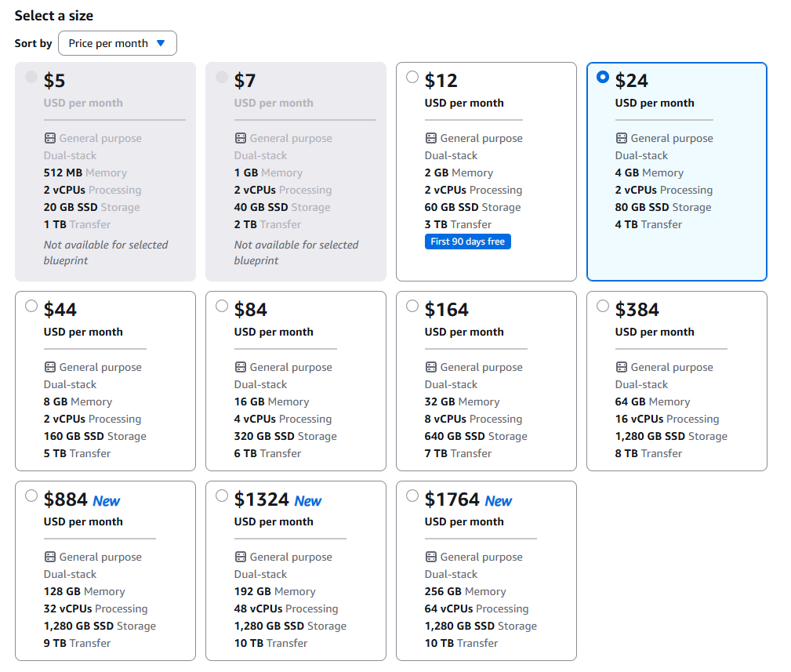Click the First 90 days free badge

pyautogui.click(x=467, y=242)
